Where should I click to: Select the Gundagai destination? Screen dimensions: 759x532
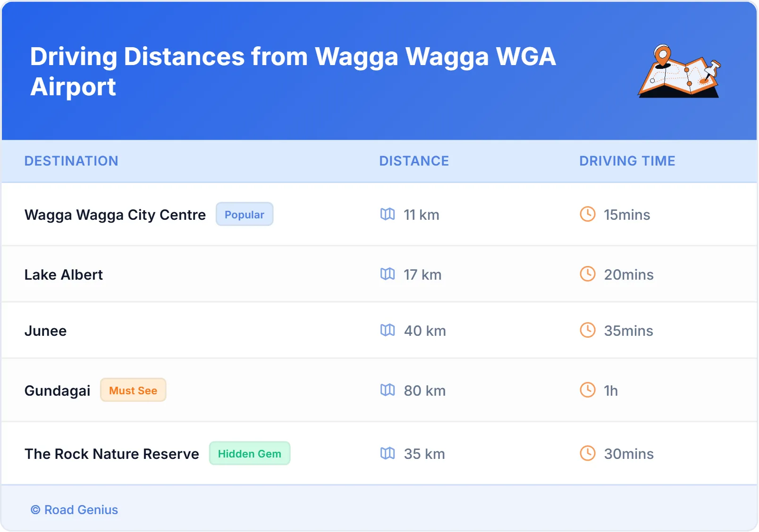click(57, 391)
